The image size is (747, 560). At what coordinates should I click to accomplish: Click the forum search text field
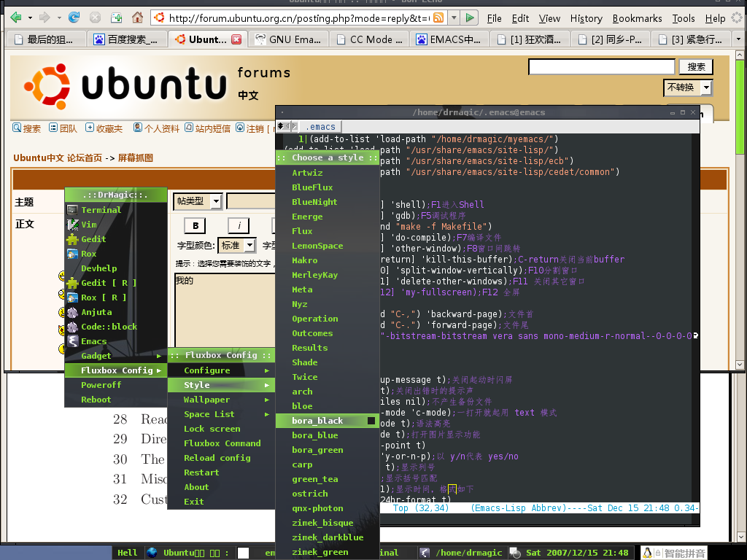click(x=601, y=66)
